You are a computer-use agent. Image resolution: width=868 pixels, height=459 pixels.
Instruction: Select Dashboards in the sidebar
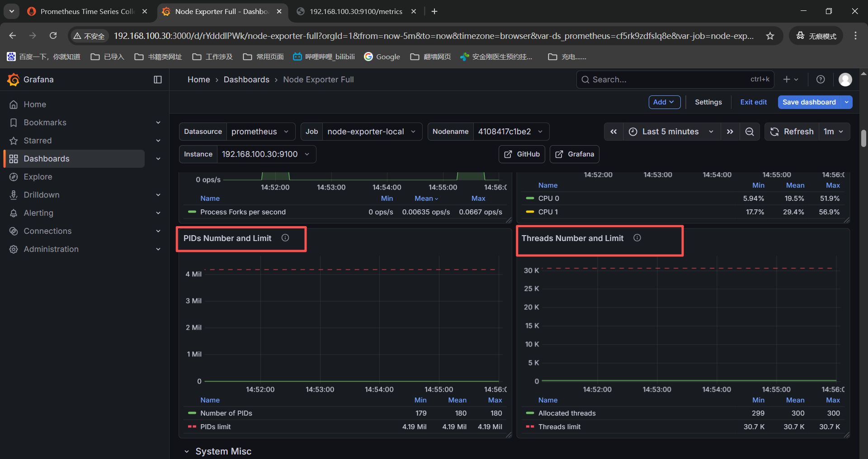click(75, 159)
